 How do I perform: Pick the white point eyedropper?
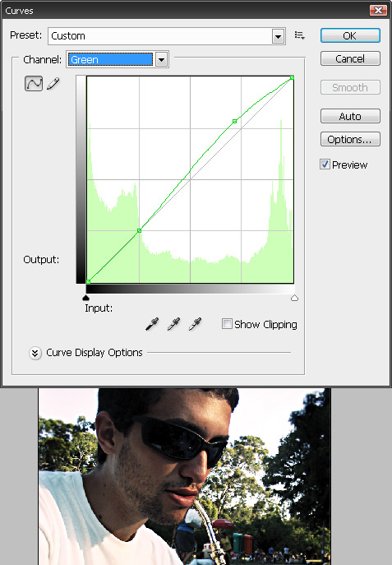click(x=195, y=324)
